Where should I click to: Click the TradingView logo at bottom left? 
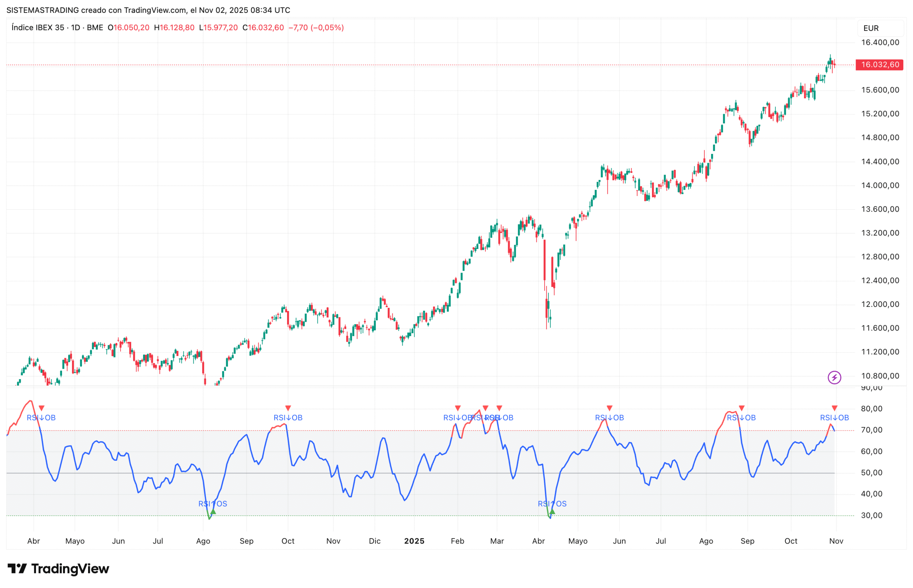pos(58,569)
